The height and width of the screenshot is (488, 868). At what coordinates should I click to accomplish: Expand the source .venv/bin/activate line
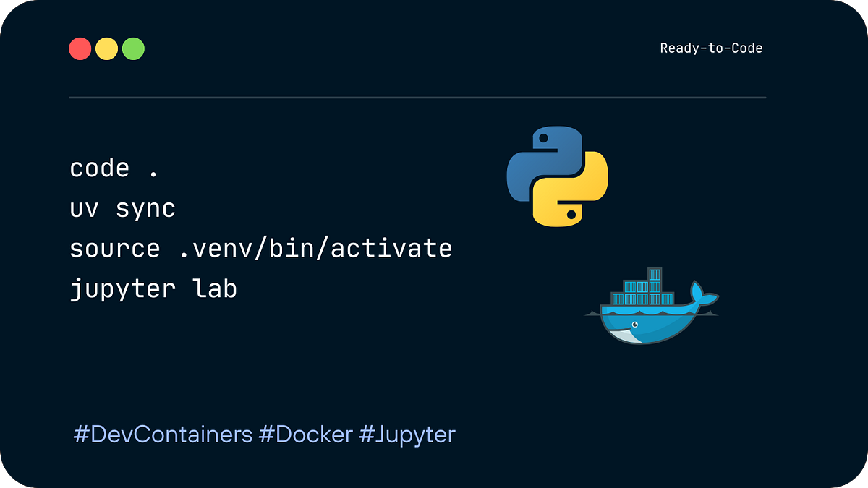pos(260,248)
